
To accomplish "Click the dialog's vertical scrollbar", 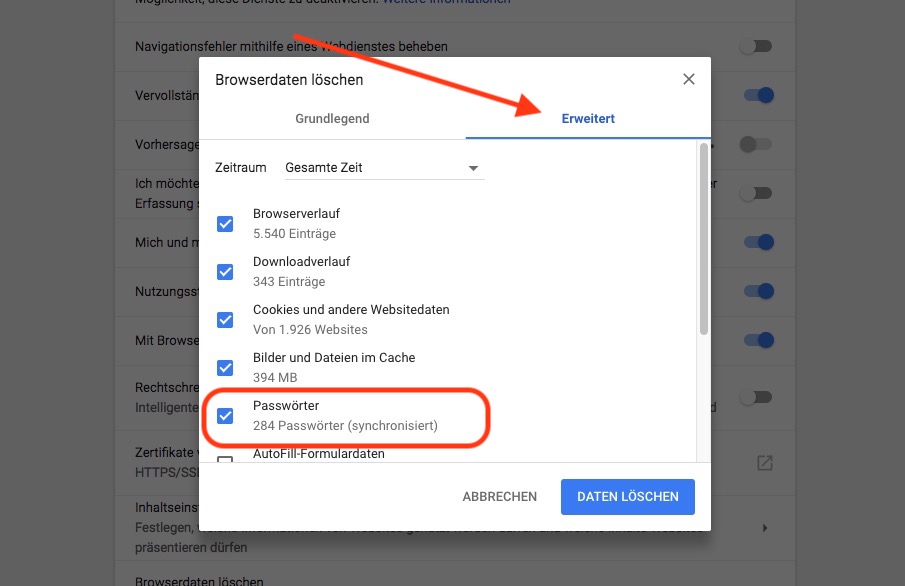I will click(703, 240).
